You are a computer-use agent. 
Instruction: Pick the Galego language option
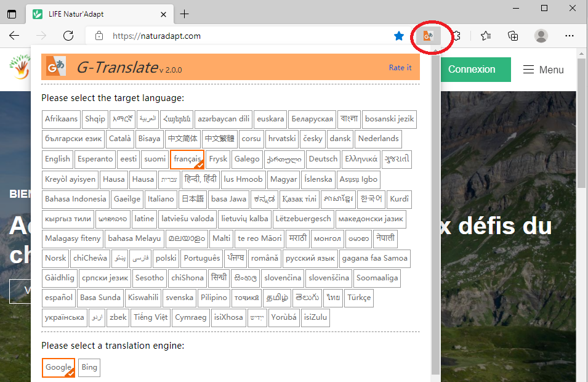[247, 159]
